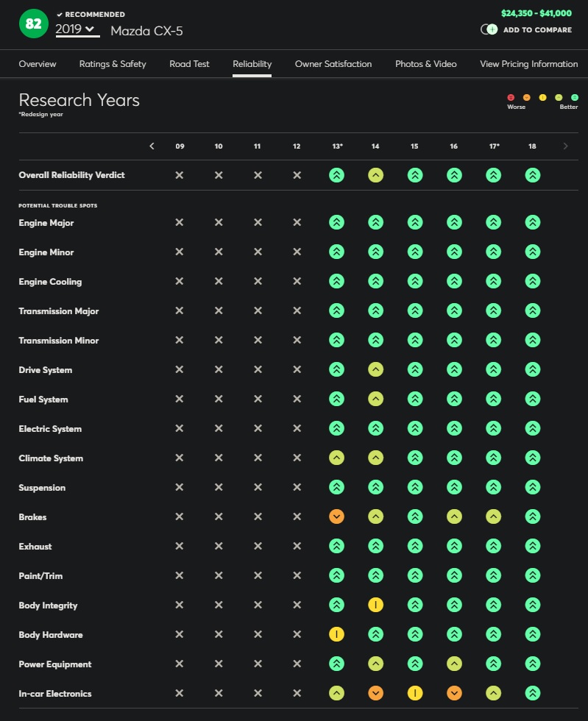Click the In-car Electronics yellow icon for 2015
This screenshot has height=721, width=588.
pyautogui.click(x=414, y=693)
